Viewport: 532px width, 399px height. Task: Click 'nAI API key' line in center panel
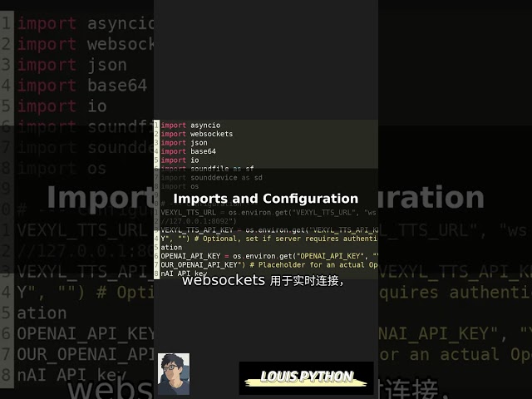[184, 273]
